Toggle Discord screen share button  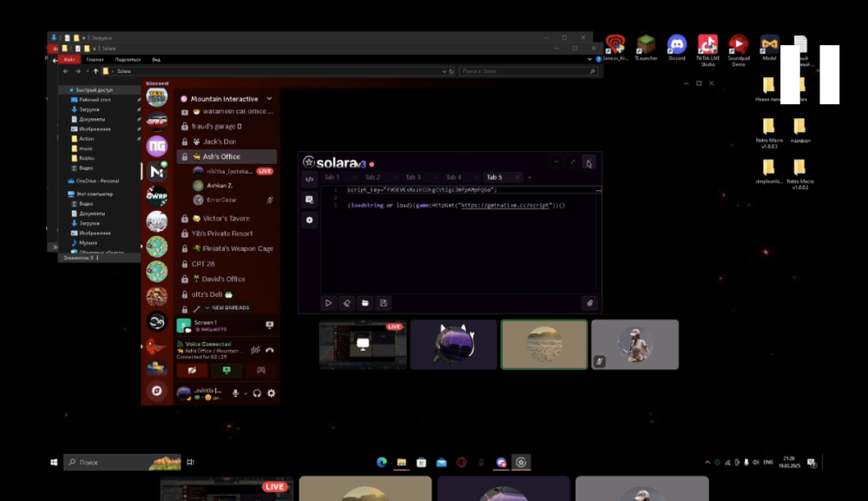pyautogui.click(x=227, y=370)
